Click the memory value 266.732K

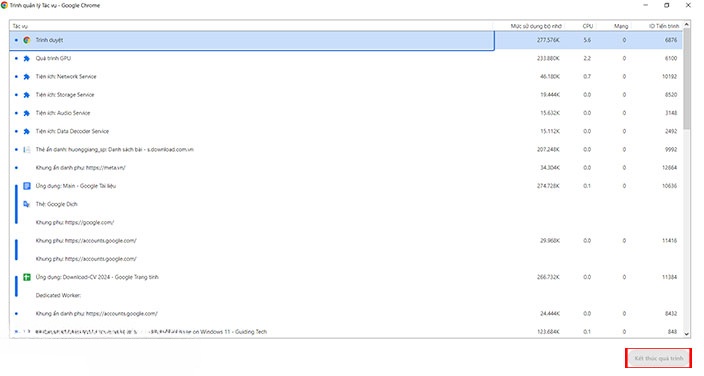pyautogui.click(x=548, y=277)
